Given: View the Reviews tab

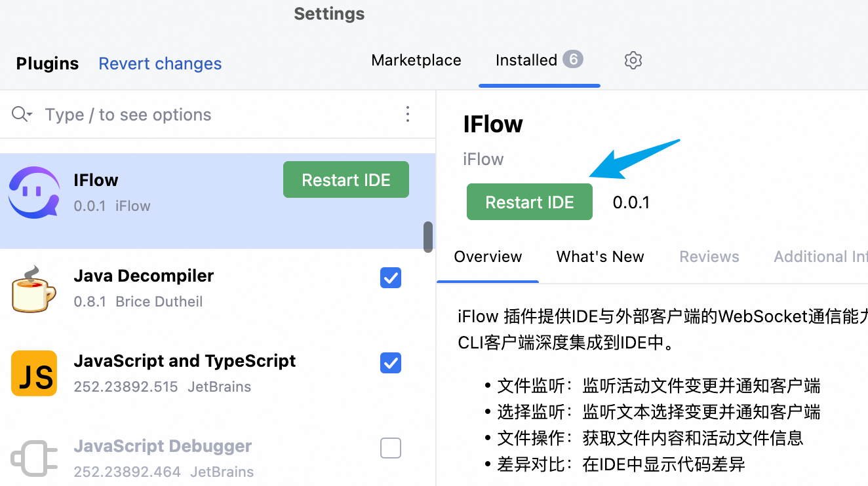Looking at the screenshot, I should (x=709, y=256).
